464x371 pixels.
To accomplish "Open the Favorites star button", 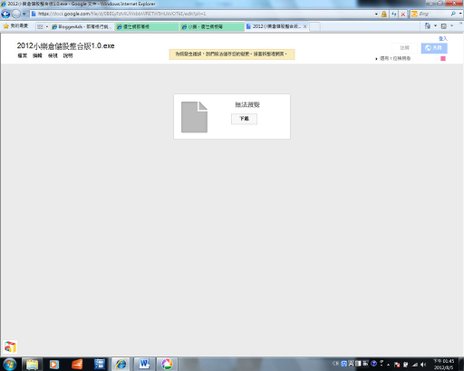I will tap(15, 26).
